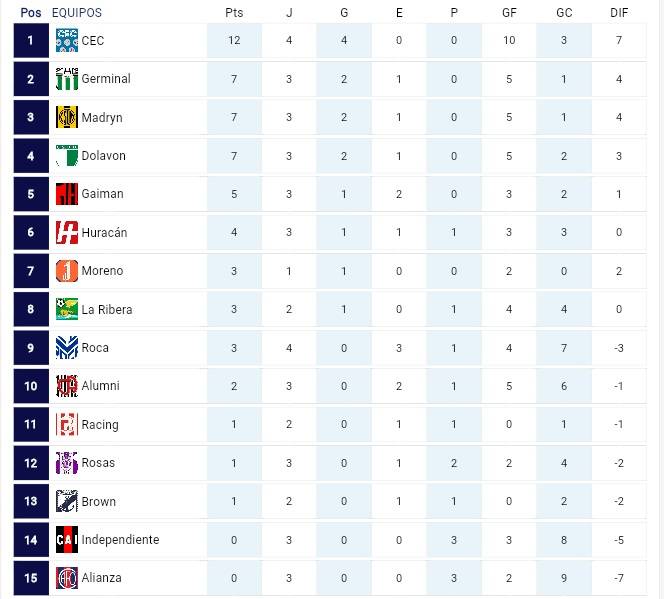Click the Alianza round crest icon
The image size is (664, 599).
(67, 578)
